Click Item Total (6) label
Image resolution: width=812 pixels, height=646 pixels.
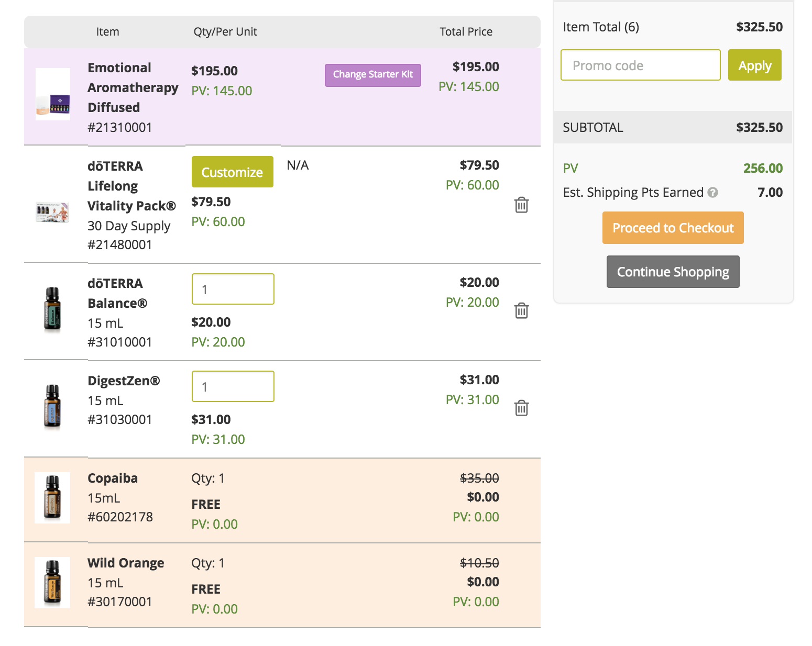coord(601,27)
